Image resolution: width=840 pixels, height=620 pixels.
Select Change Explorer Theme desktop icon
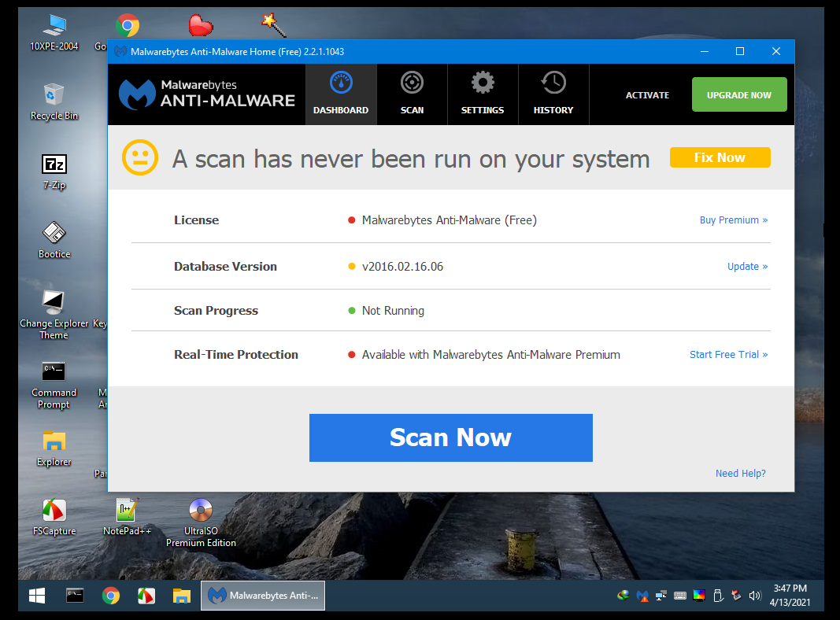click(54, 316)
